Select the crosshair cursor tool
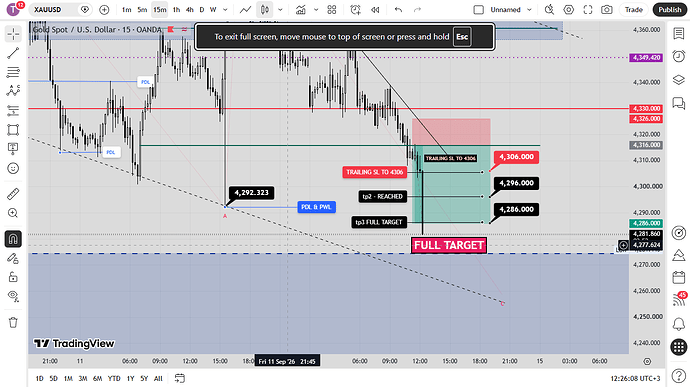The width and height of the screenshot is (690, 387). click(x=13, y=34)
